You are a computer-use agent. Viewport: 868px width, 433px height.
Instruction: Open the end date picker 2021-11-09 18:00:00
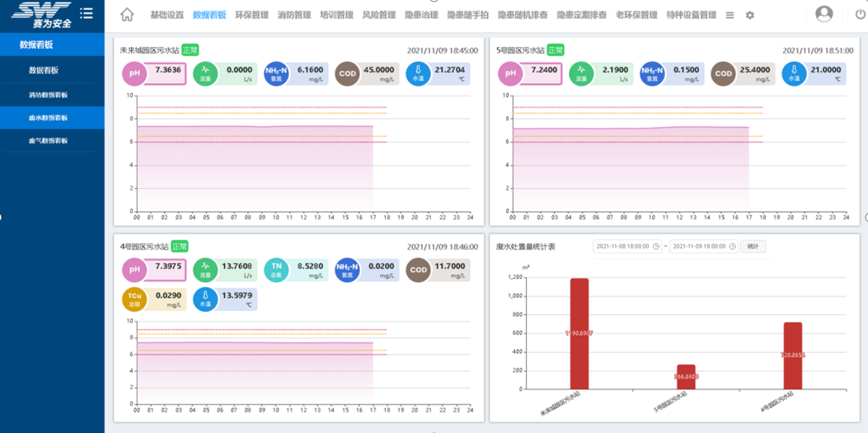[701, 247]
